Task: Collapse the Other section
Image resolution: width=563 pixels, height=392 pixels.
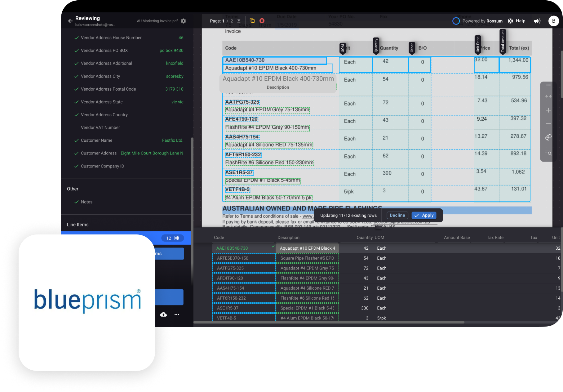Action: (73, 189)
